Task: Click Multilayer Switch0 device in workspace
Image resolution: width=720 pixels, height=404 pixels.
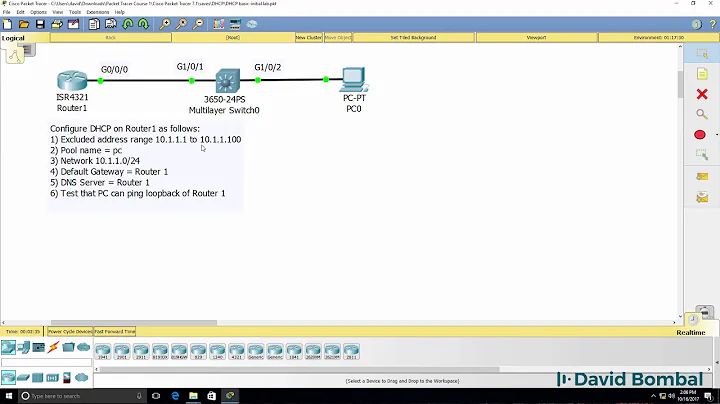Action: point(228,81)
